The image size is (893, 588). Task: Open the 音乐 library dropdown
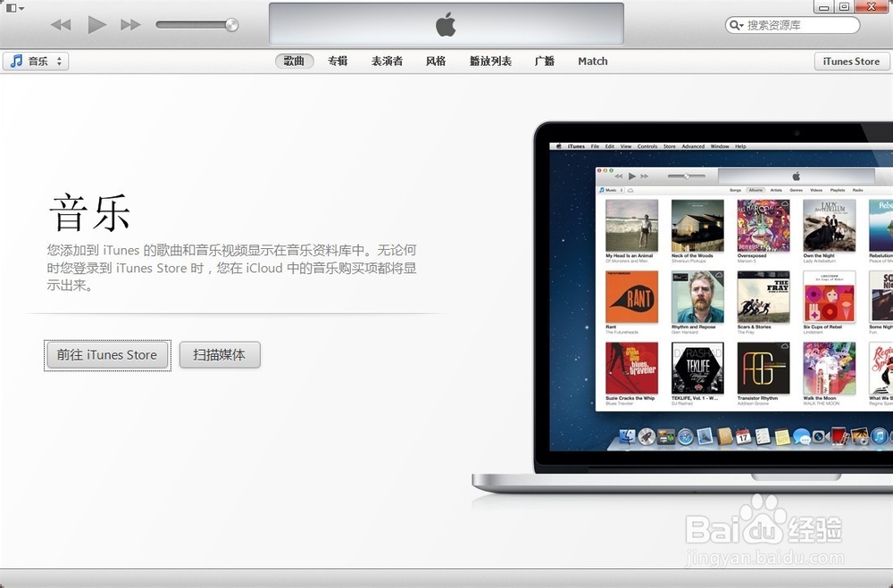[36, 61]
